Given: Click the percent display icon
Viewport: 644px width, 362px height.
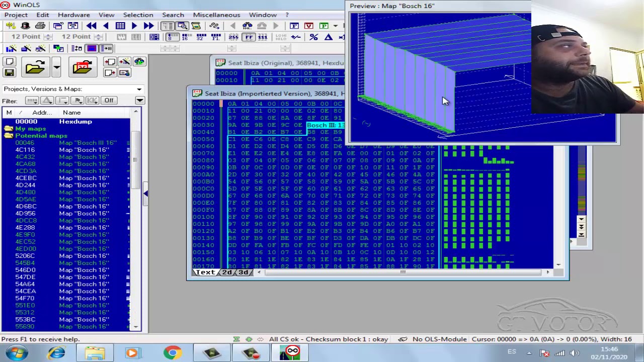Looking at the screenshot, I should click(313, 37).
